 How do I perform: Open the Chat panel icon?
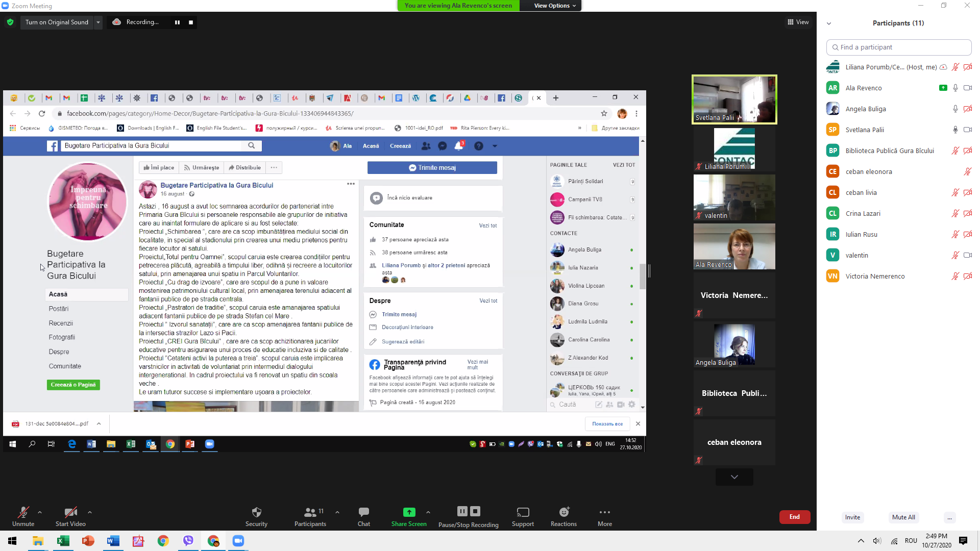tap(363, 512)
